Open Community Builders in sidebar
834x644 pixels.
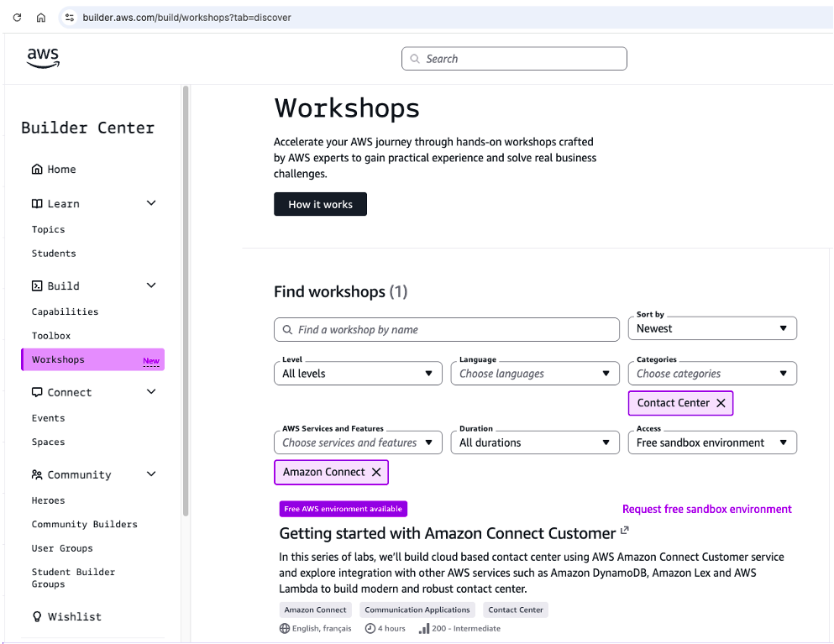[85, 524]
